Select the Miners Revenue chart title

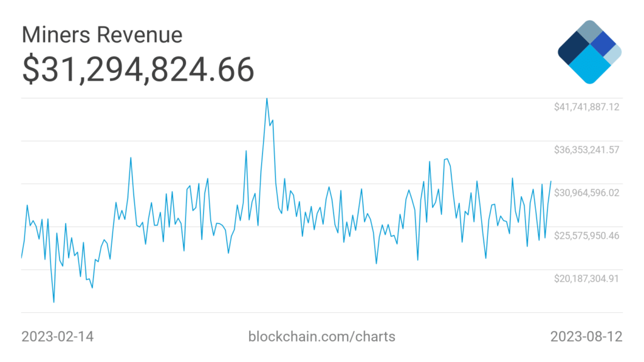click(x=103, y=35)
